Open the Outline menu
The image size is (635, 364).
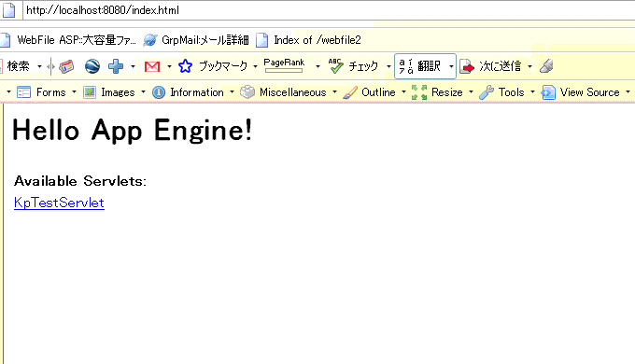coord(378,92)
